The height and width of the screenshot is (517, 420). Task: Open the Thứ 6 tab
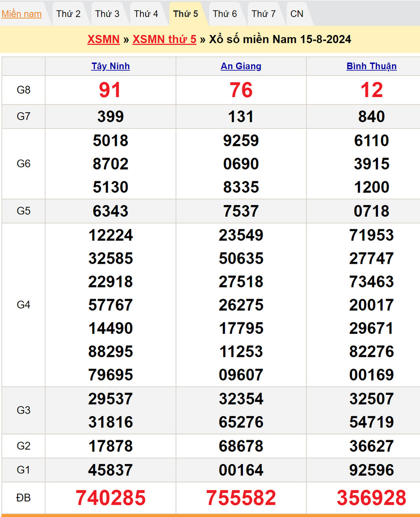pyautogui.click(x=225, y=14)
